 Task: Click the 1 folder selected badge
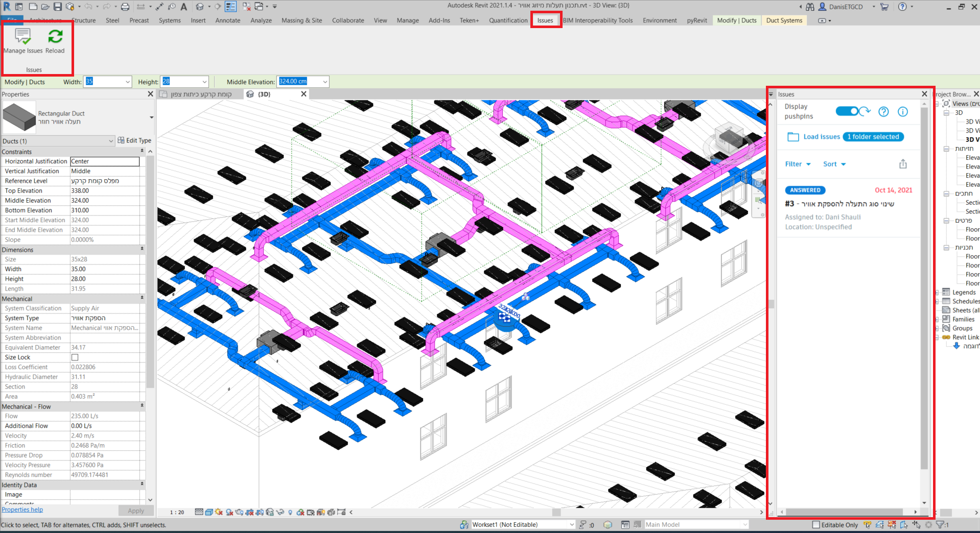[873, 137]
